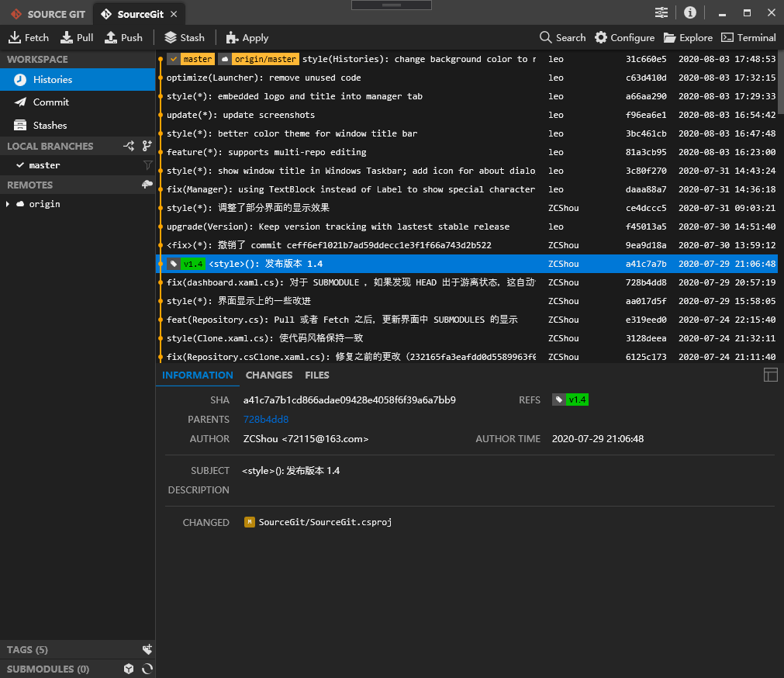Click commit hash ce4dccc5
Screen dimensions: 784x678
click(646, 208)
